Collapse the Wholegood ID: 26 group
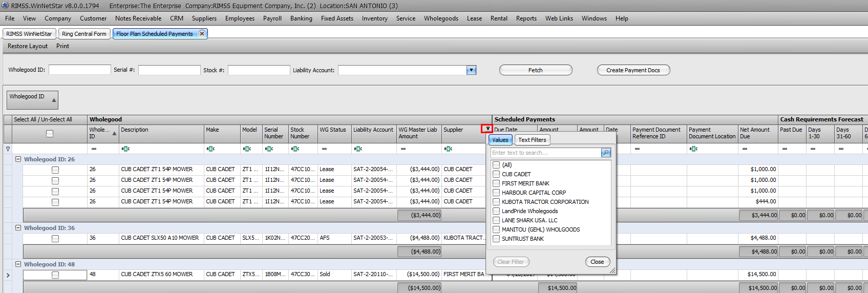The width and height of the screenshot is (868, 293). point(18,159)
